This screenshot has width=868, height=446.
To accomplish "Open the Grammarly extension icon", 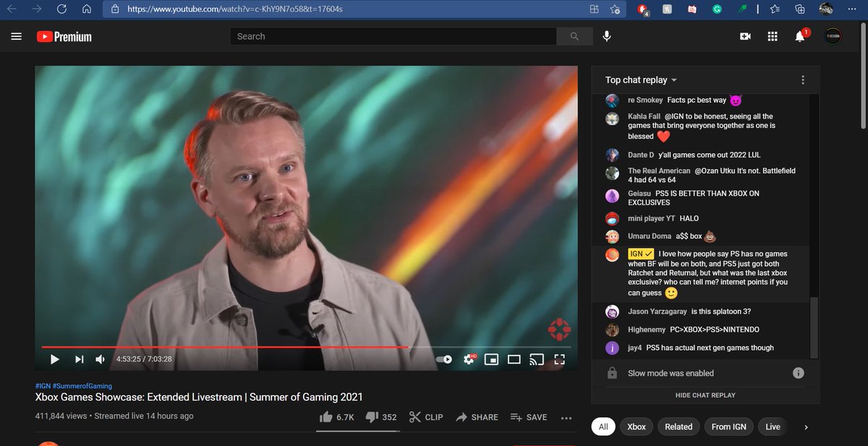I will [x=717, y=9].
